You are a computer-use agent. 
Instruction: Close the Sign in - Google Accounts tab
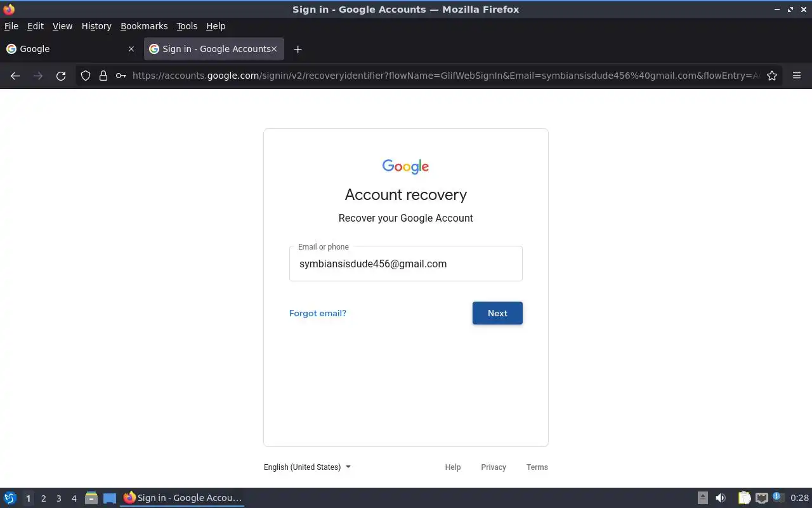click(x=274, y=49)
